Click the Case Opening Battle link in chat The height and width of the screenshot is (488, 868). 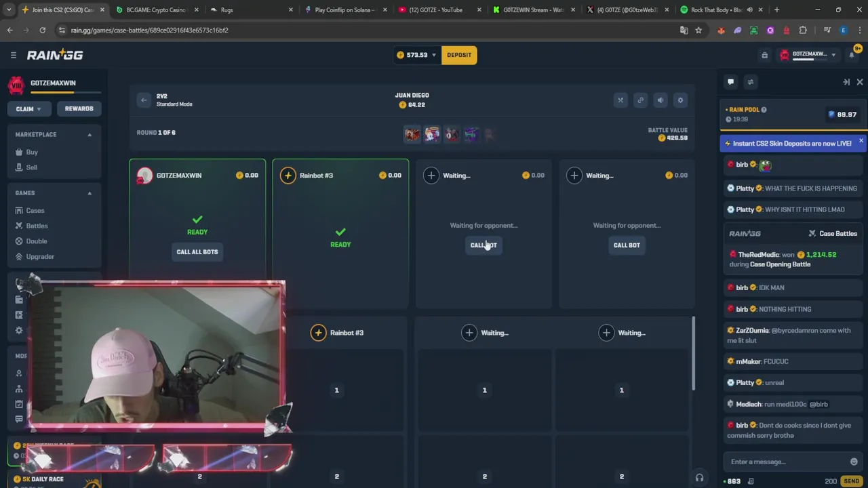tap(780, 264)
